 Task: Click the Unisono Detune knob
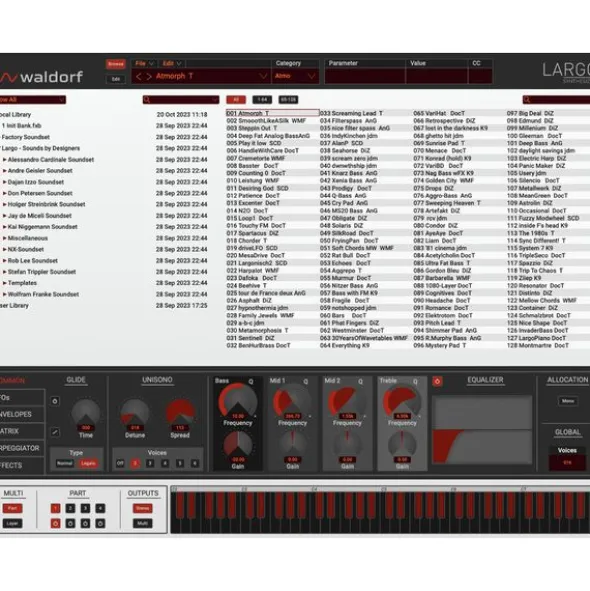coord(135,413)
